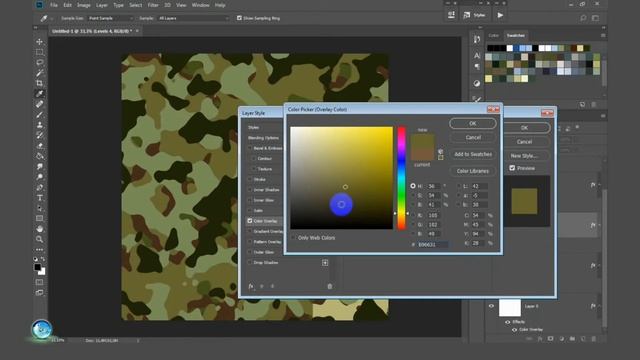Open the Sample All Layers dropdown
Viewport: 640px width, 360px height.
point(193,18)
